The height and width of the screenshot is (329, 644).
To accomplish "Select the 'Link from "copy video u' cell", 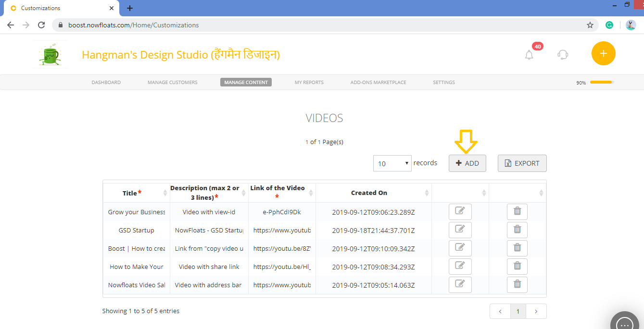I will pos(209,248).
